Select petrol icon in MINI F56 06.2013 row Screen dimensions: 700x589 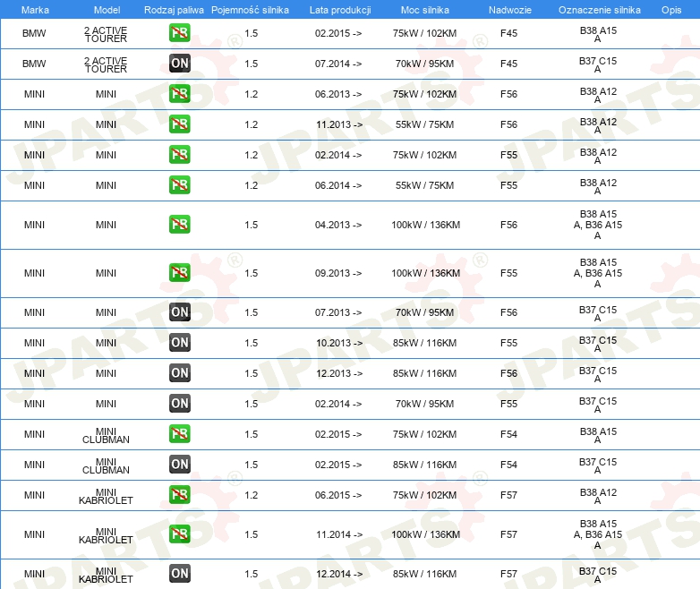pyautogui.click(x=179, y=94)
